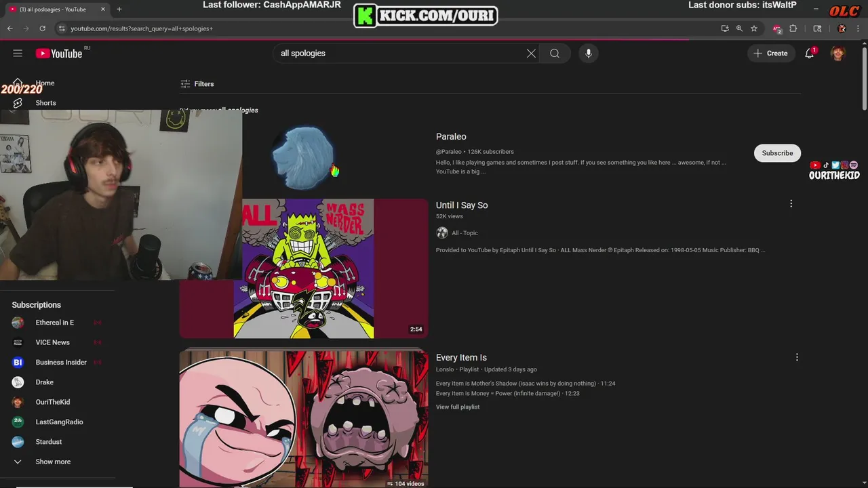Click the zoom magnifier icon in address bar
868x488 pixels.
(x=739, y=28)
